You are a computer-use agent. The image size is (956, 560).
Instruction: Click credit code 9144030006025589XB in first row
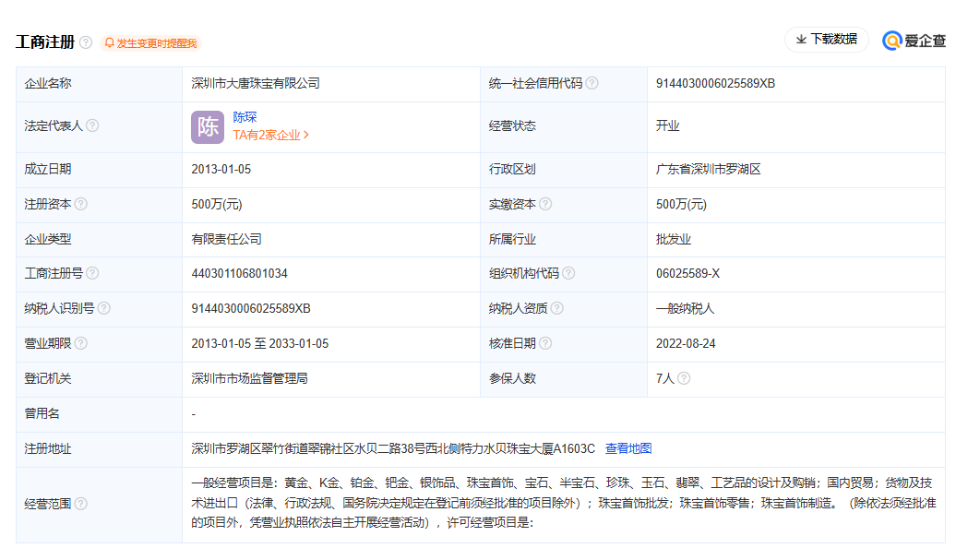[x=715, y=83]
